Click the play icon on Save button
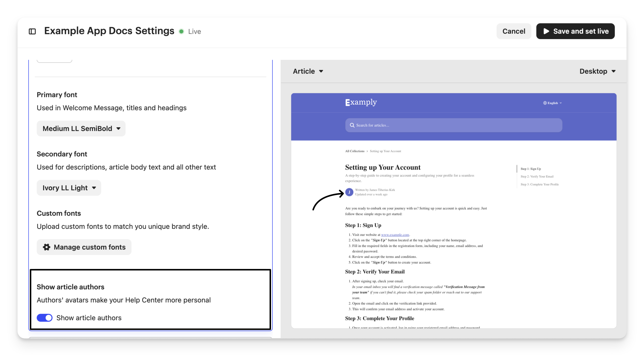 click(546, 31)
